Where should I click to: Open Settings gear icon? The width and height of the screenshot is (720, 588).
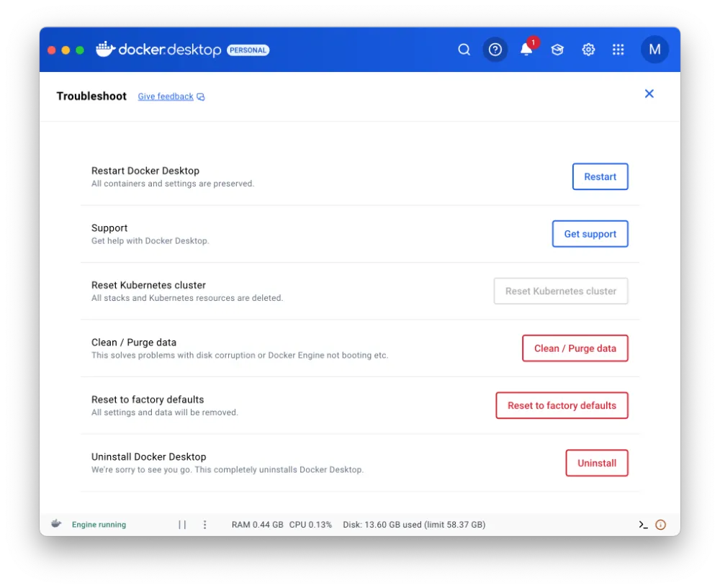pyautogui.click(x=588, y=50)
